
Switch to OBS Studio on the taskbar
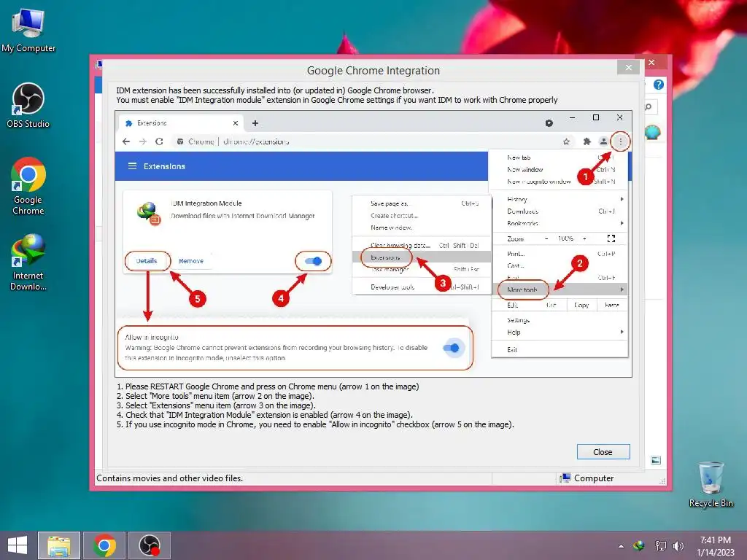pos(150,545)
